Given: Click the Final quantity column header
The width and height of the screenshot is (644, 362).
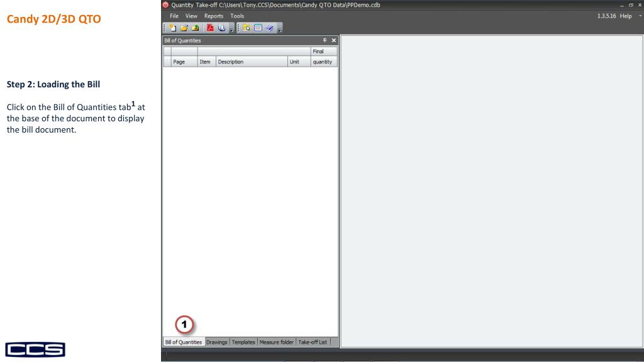Looking at the screenshot, I should point(324,57).
